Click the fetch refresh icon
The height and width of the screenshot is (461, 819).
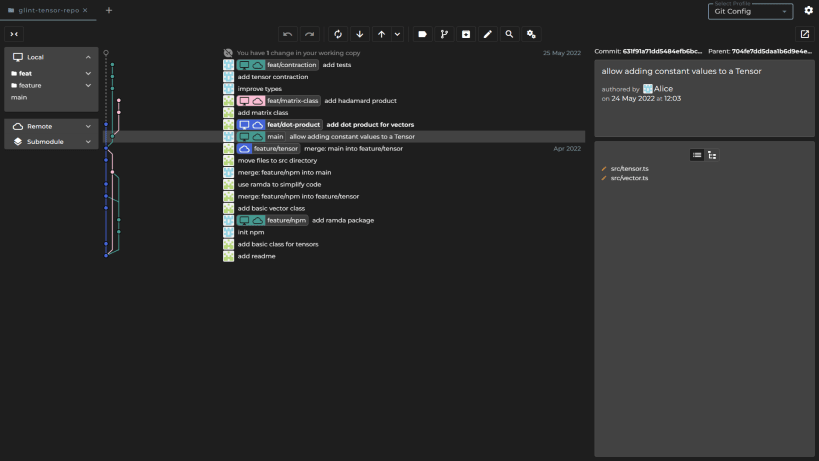(x=338, y=34)
